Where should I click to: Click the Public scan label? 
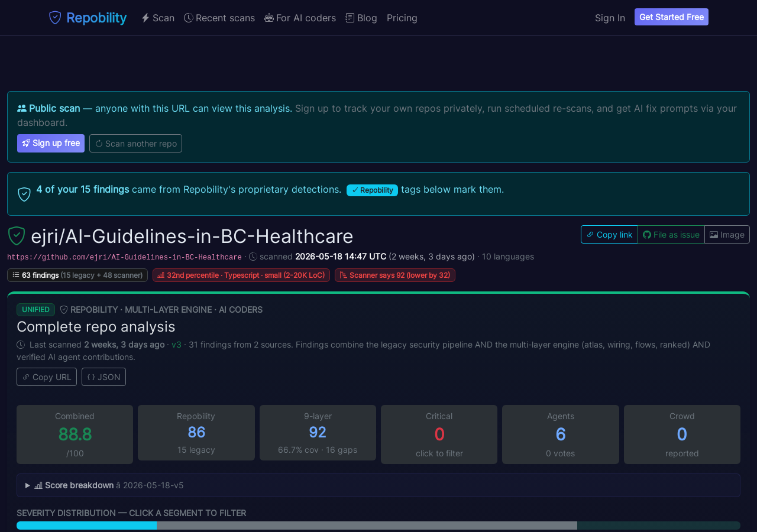click(x=54, y=108)
